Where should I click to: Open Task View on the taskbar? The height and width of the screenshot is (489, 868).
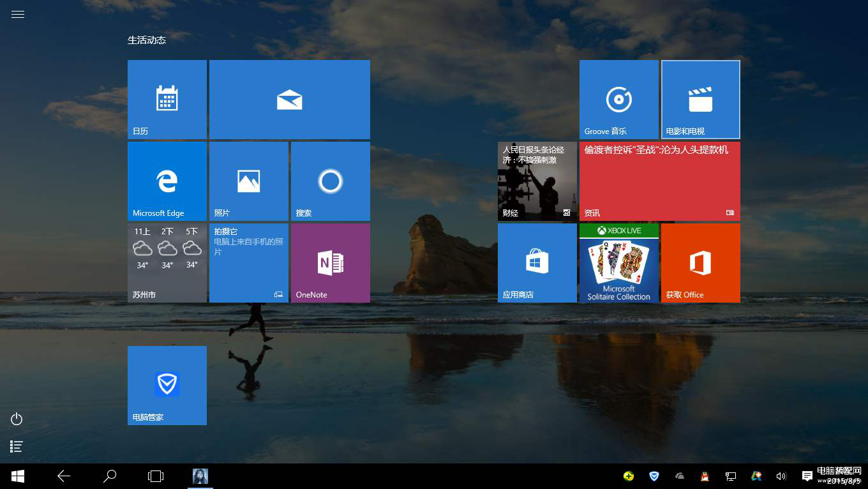(x=156, y=476)
